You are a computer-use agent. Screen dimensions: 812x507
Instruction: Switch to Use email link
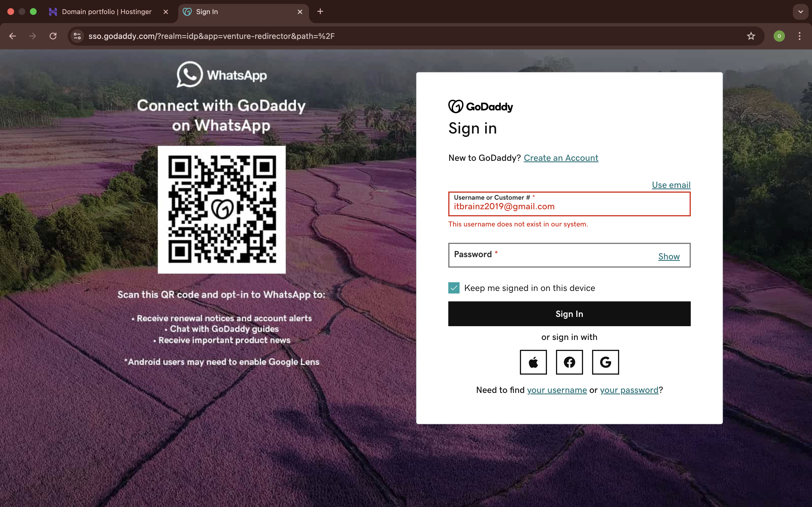671,185
